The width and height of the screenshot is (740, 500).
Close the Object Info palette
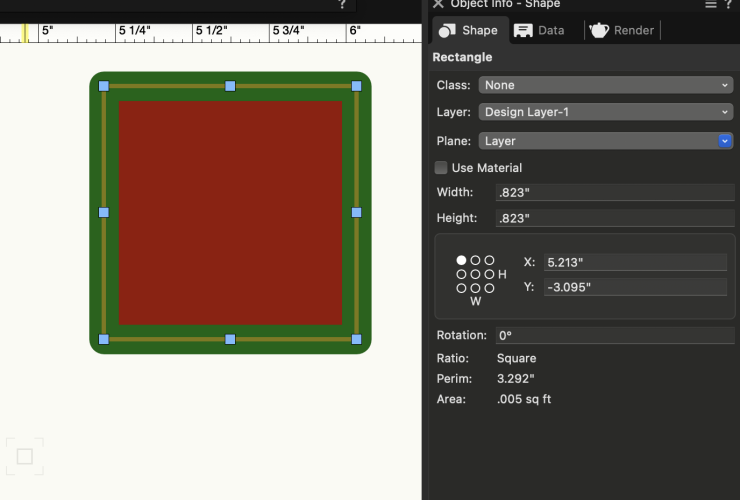[x=438, y=4]
